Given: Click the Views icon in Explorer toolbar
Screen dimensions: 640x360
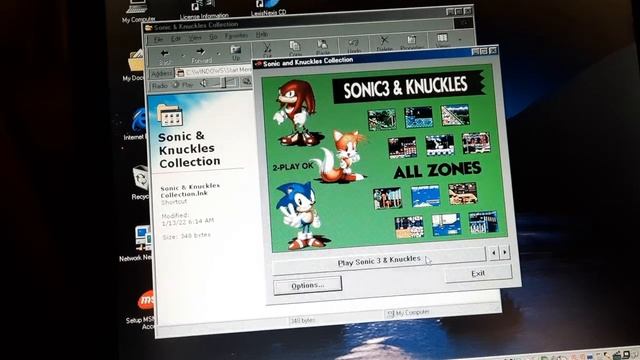Looking at the screenshot, I should pos(442,41).
